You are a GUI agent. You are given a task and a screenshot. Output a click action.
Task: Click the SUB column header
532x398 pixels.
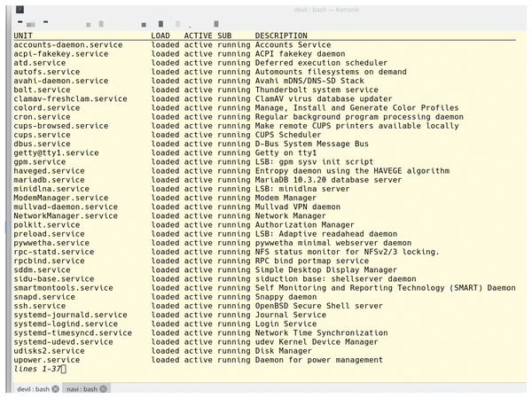click(x=224, y=35)
